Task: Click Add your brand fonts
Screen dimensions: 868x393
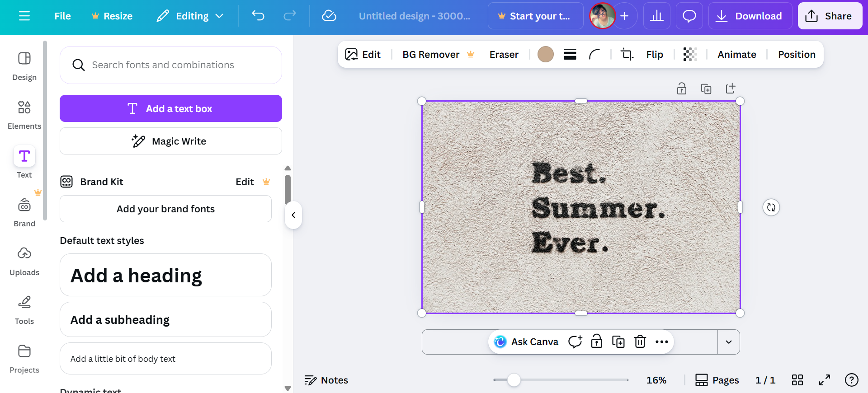Action: click(x=165, y=209)
